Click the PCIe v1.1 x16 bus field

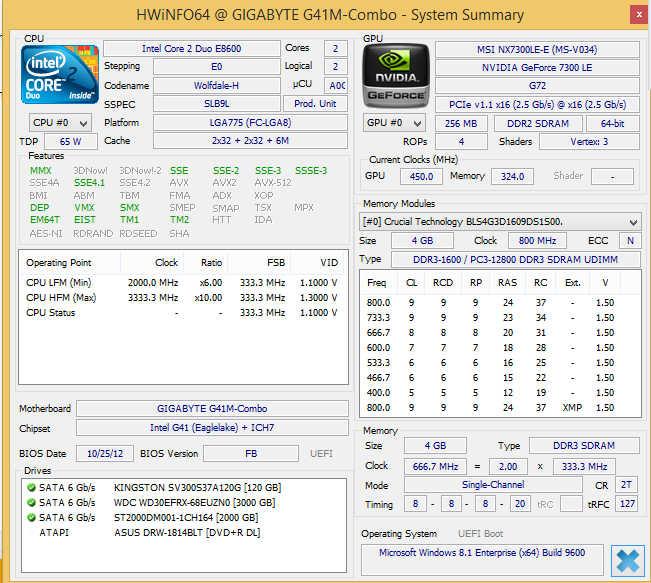[537, 105]
